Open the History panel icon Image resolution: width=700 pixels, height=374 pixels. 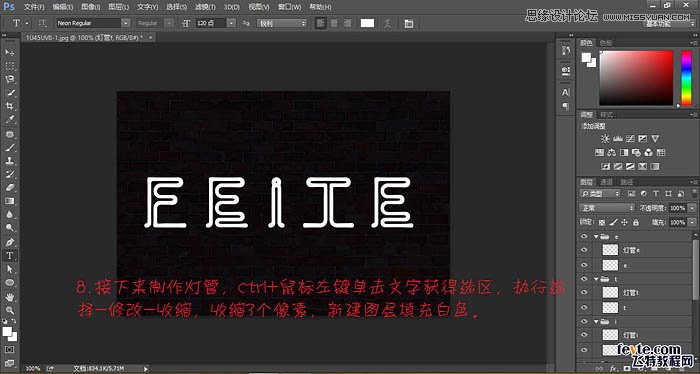point(566,50)
